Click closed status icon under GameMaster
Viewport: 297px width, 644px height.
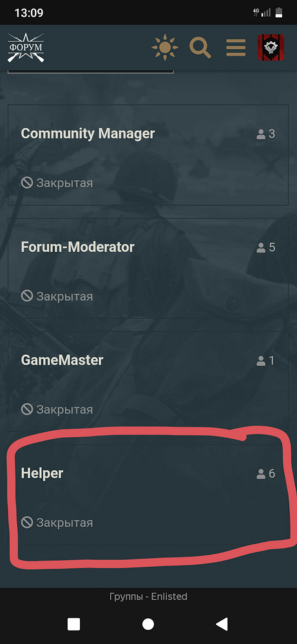tap(27, 410)
